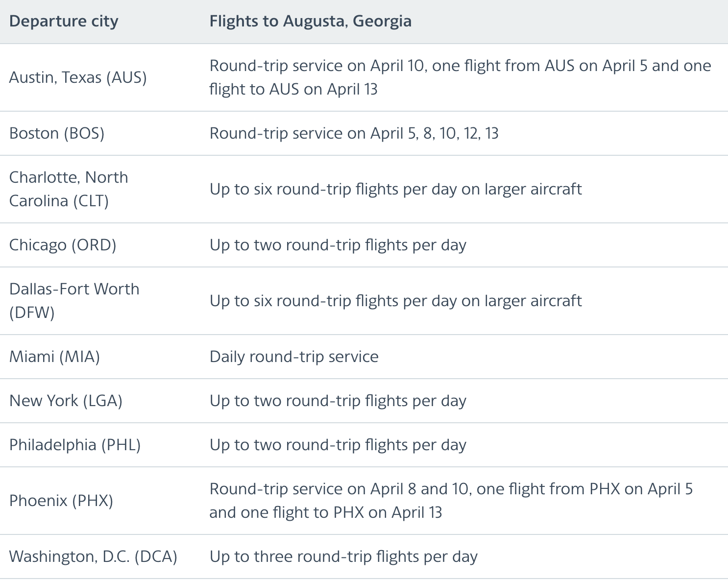Viewport: 728px width, 580px height.
Task: Click the "Departure city" column header
Action: click(x=64, y=22)
